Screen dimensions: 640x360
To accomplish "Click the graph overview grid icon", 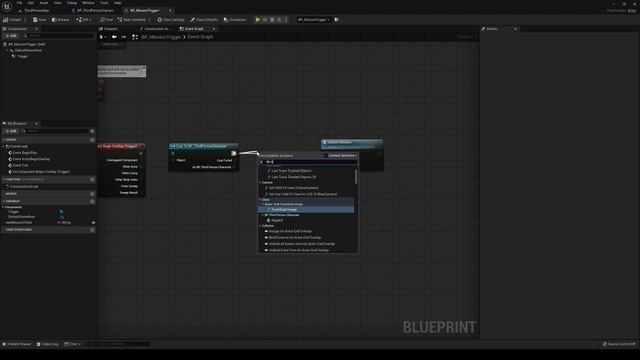I will (135, 37).
